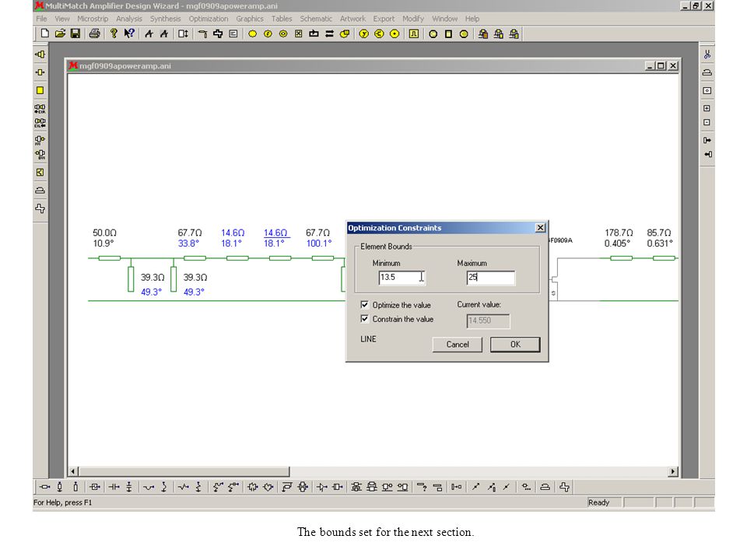Open the Export menu
This screenshot has width=747, height=560.
pos(384,19)
